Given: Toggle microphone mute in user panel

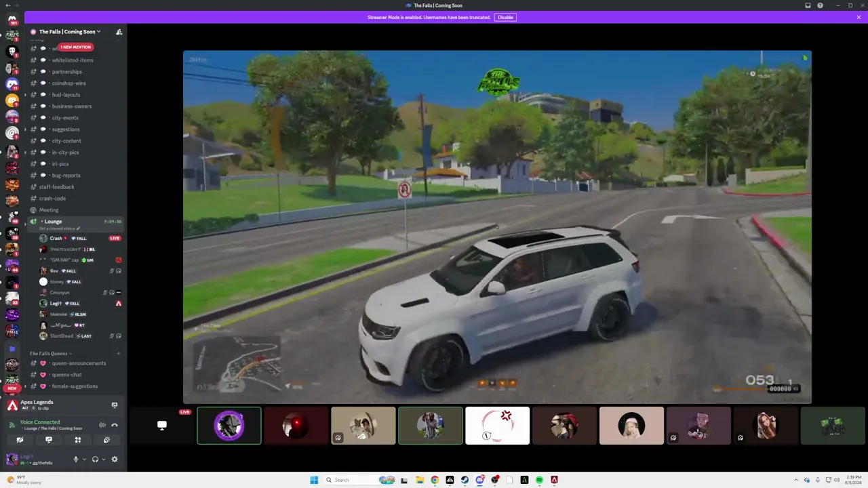Looking at the screenshot, I should pyautogui.click(x=76, y=460).
